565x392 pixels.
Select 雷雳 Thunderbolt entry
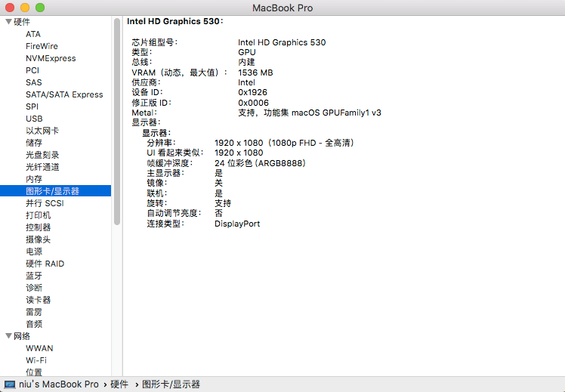pyautogui.click(x=34, y=312)
